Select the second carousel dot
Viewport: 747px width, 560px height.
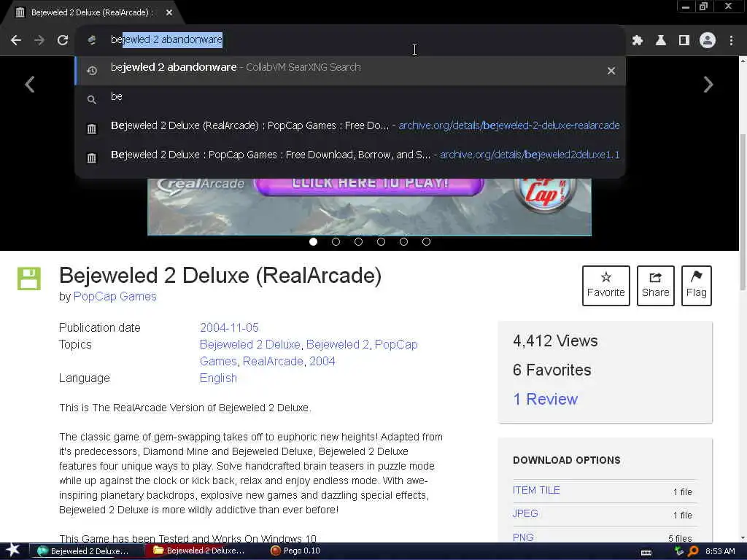click(x=336, y=242)
